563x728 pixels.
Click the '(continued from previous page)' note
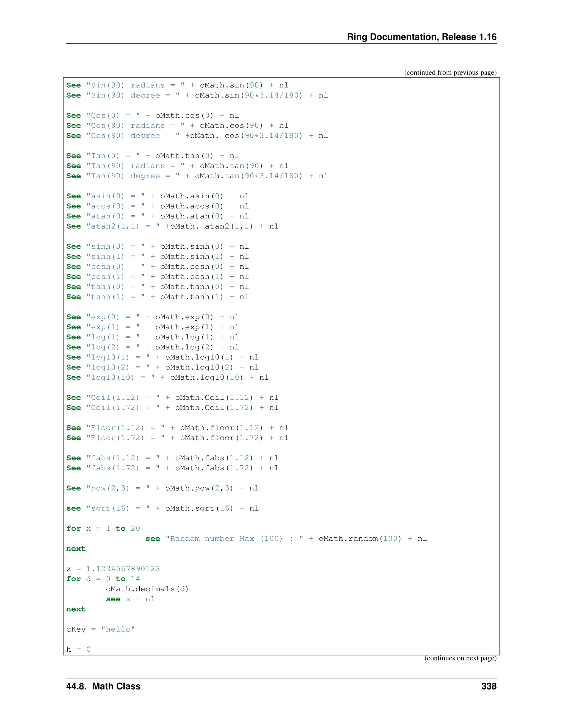(450, 73)
